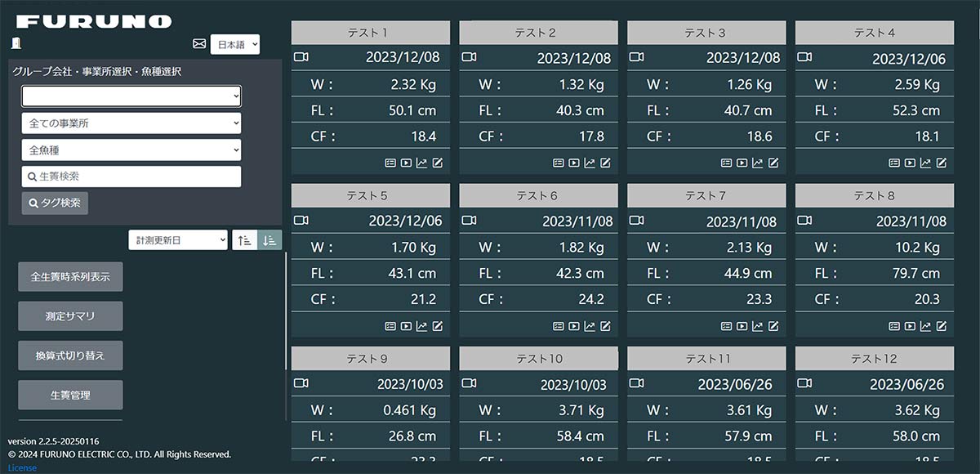
Task: Show the trend graph icon for テスト2
Action: [x=590, y=163]
